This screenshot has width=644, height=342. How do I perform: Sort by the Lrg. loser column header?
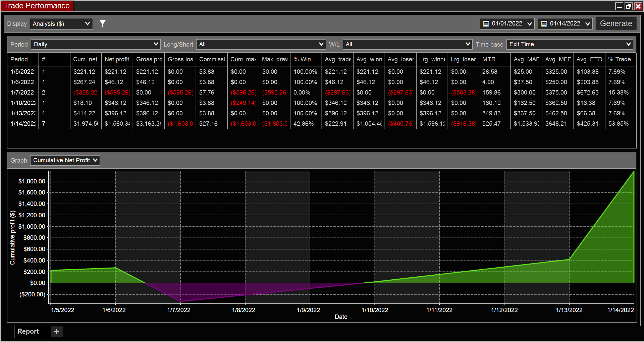coord(464,59)
